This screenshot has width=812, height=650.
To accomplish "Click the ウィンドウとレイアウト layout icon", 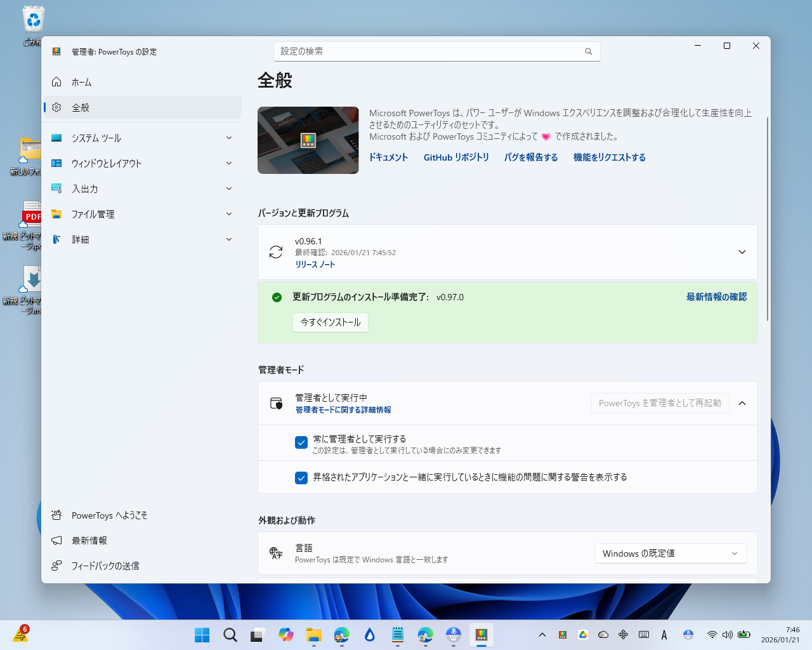I will 56,163.
